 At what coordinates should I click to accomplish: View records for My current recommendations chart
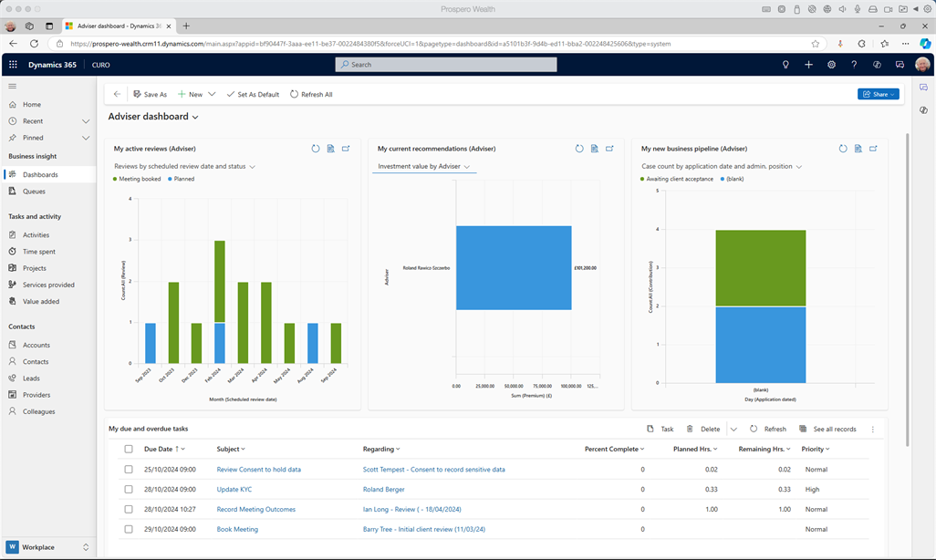[x=594, y=149]
